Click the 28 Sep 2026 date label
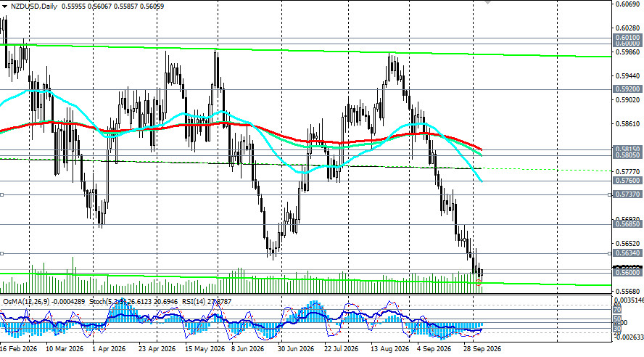The image size is (644, 357). pyautogui.click(x=482, y=349)
